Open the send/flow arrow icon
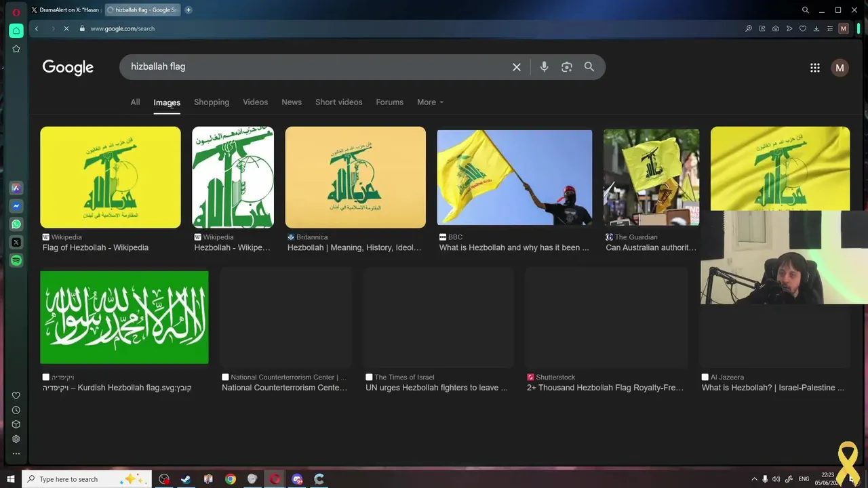Viewport: 868px width, 488px height. coord(789,28)
